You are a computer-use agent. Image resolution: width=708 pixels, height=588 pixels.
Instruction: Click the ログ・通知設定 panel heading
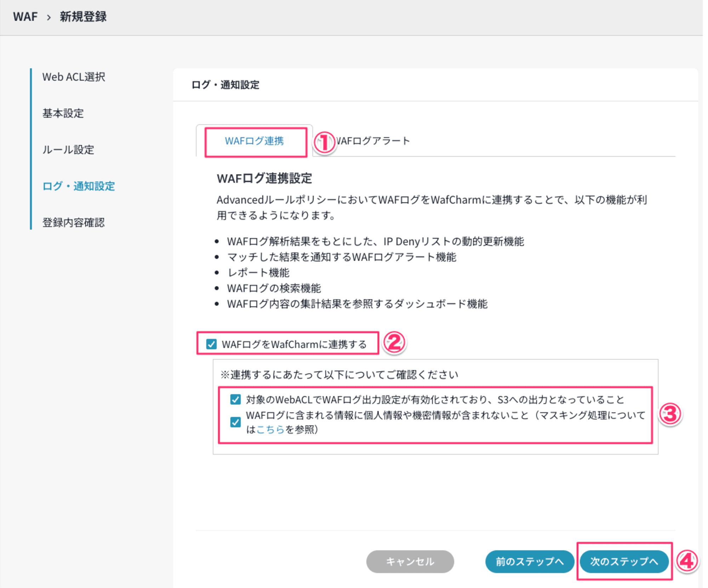(x=225, y=85)
